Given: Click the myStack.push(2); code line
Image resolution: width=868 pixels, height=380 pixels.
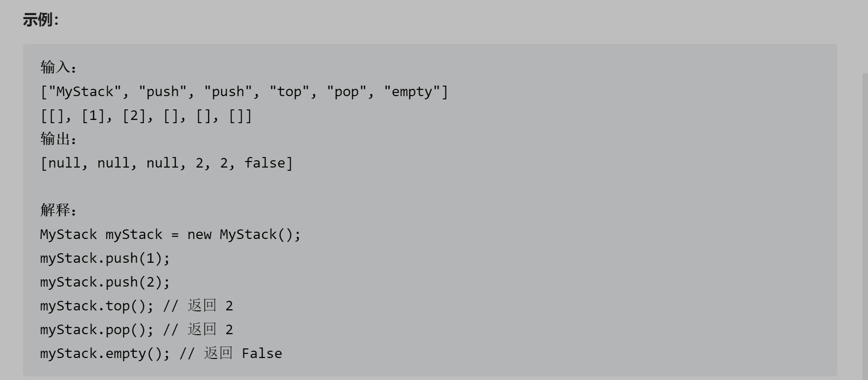Looking at the screenshot, I should pos(105,282).
